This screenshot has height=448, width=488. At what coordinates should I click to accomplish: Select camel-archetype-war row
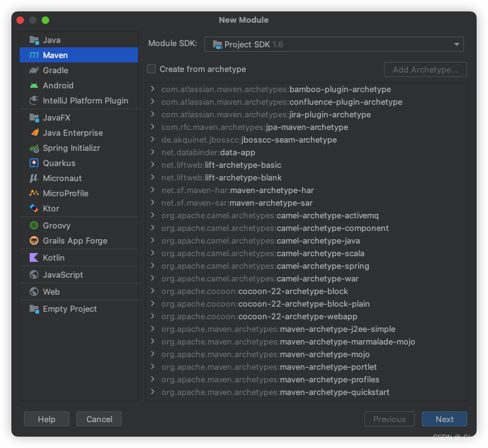pos(307,278)
